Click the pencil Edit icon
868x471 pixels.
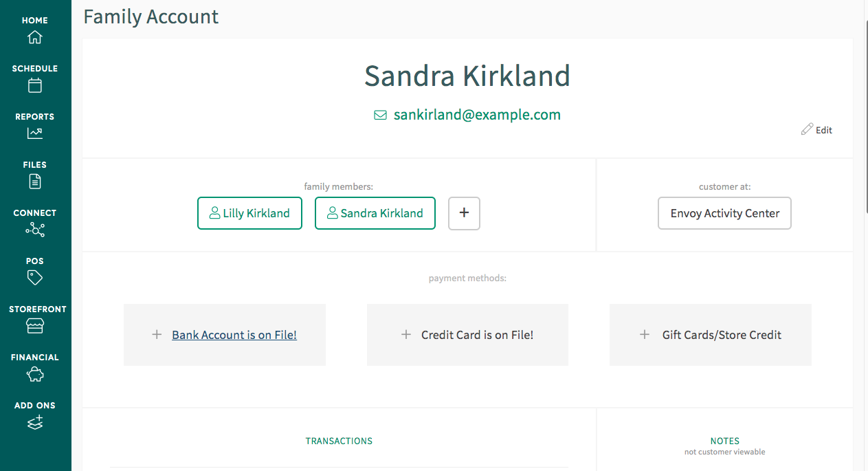pyautogui.click(x=807, y=129)
